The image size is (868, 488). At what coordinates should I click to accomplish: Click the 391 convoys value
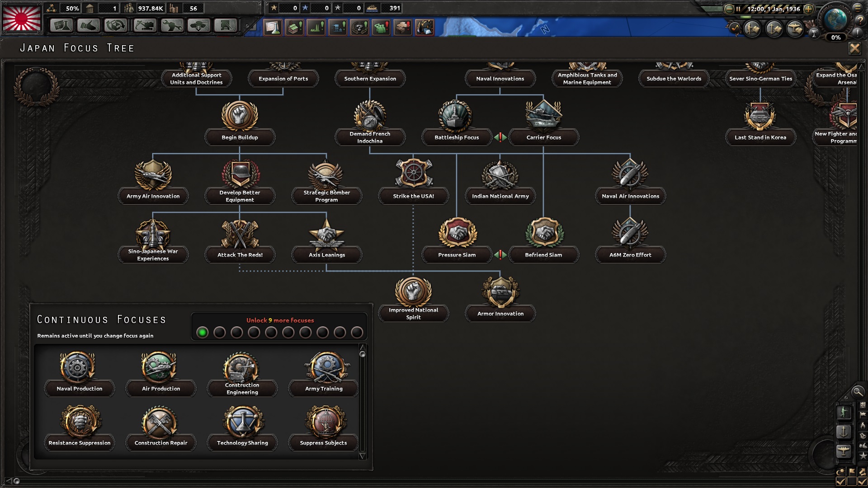[x=395, y=8]
